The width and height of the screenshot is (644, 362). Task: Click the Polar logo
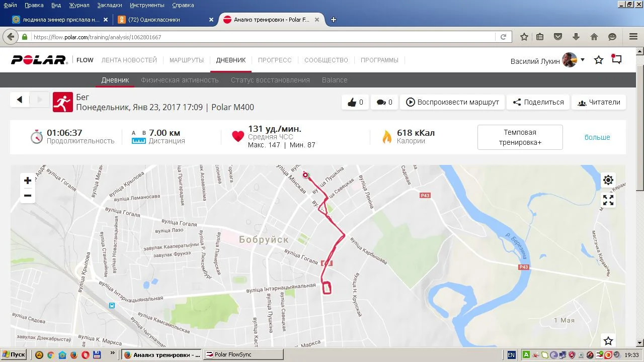point(39,60)
